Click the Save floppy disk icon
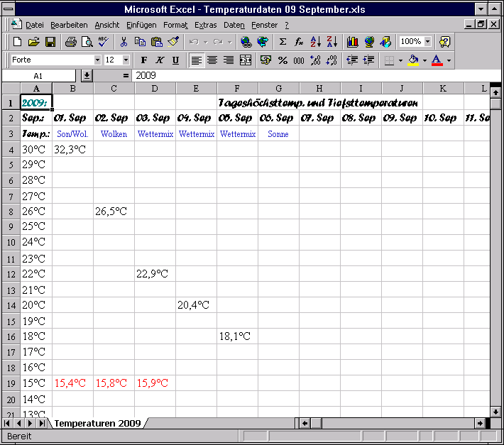This screenshot has height=445, width=504. coord(50,42)
